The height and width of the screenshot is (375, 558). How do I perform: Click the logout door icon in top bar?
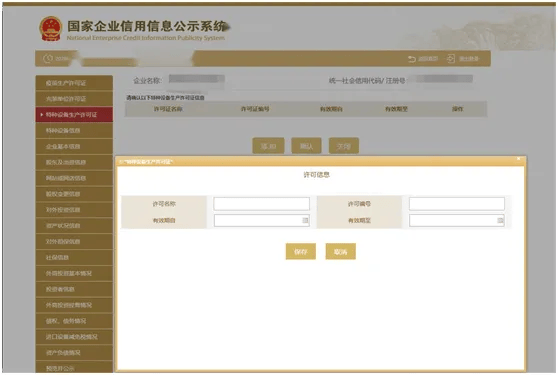[451, 59]
